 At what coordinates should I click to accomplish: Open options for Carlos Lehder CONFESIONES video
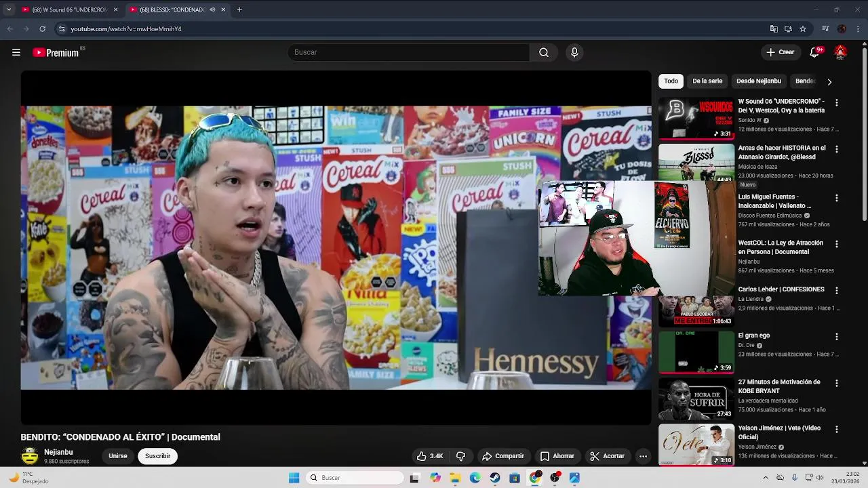(x=837, y=290)
